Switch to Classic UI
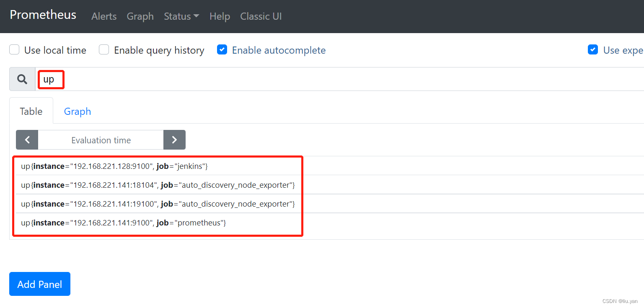644x308 pixels. coord(261,16)
